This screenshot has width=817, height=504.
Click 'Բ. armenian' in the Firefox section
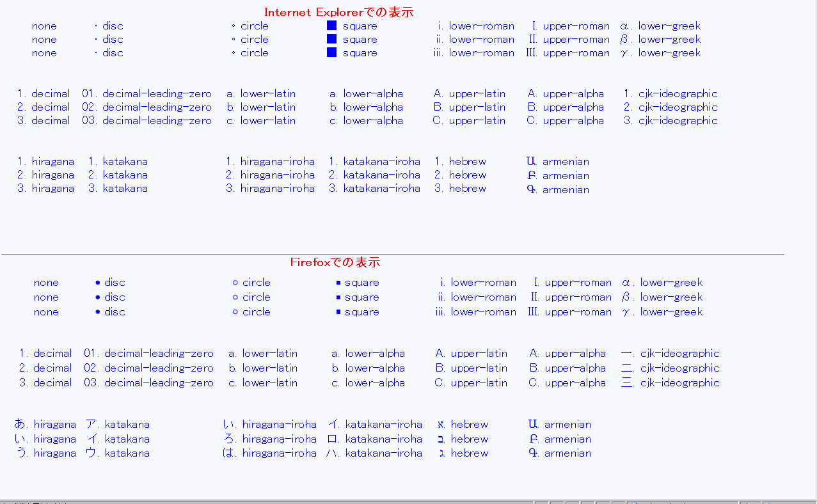click(560, 439)
